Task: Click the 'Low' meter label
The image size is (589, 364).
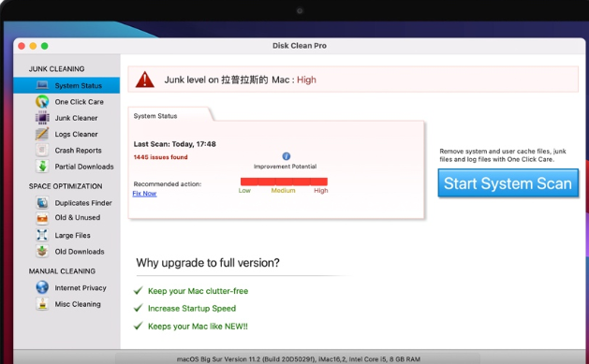Action: 244,191
